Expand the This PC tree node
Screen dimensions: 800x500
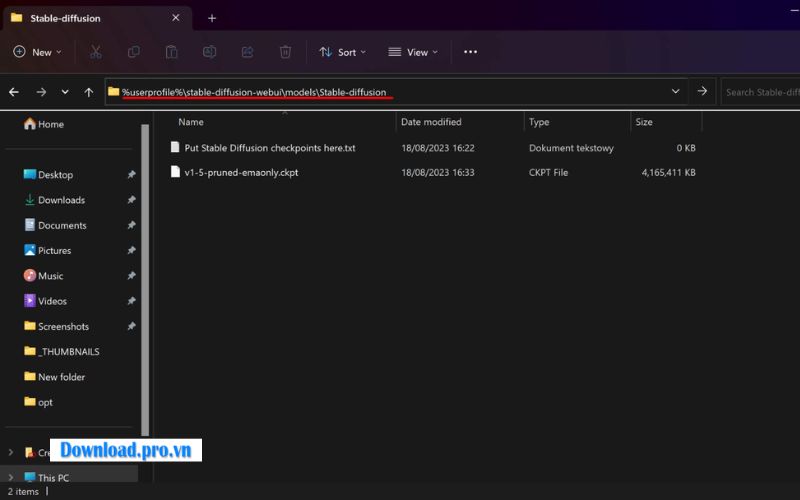click(11, 478)
